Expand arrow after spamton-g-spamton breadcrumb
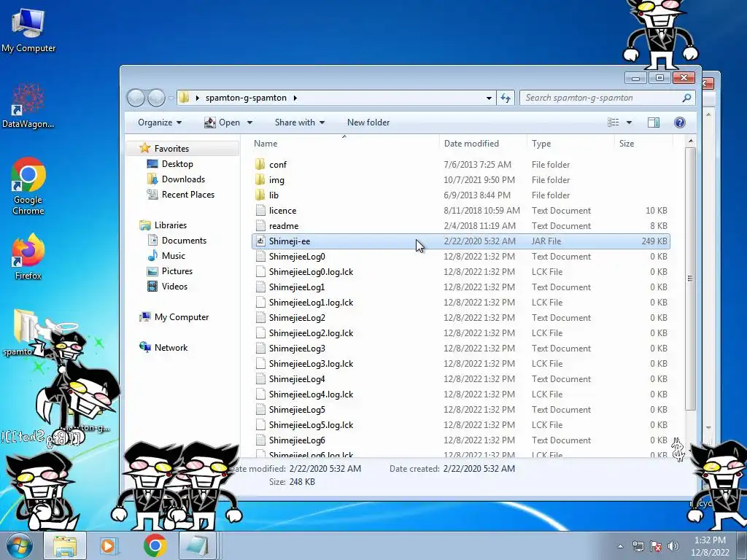The width and height of the screenshot is (747, 560). [x=295, y=98]
